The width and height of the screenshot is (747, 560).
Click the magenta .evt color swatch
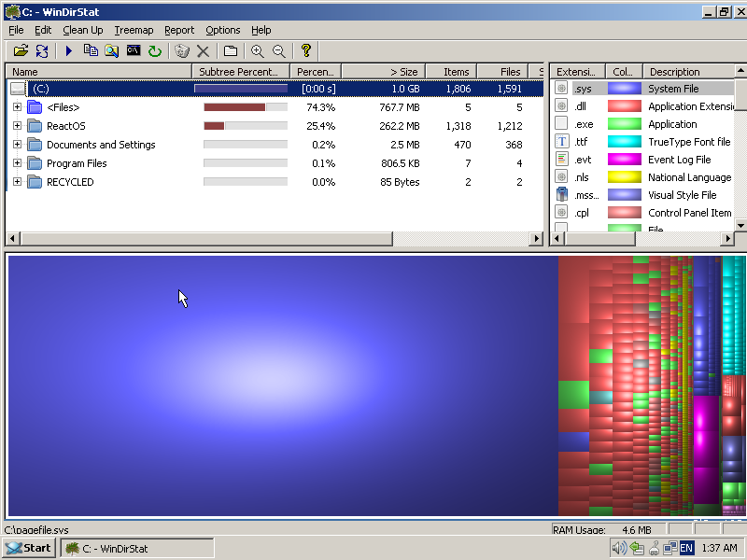click(x=624, y=159)
